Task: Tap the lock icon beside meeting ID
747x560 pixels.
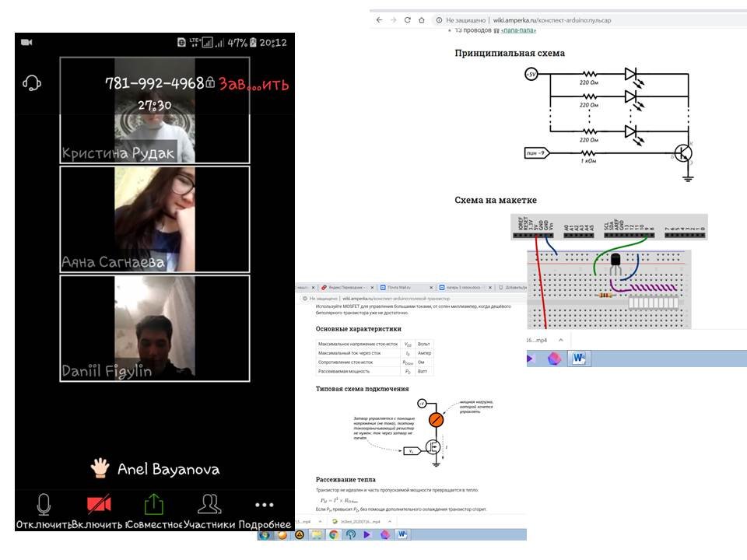Action: click(x=210, y=82)
